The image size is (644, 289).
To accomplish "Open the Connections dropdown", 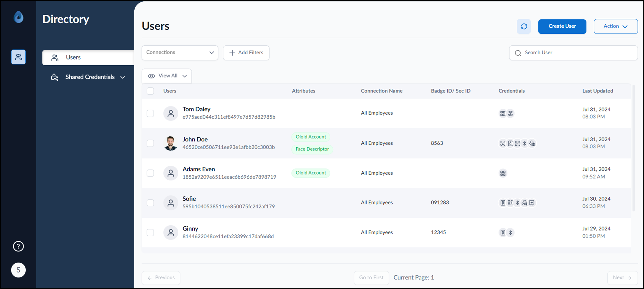I will point(180,53).
